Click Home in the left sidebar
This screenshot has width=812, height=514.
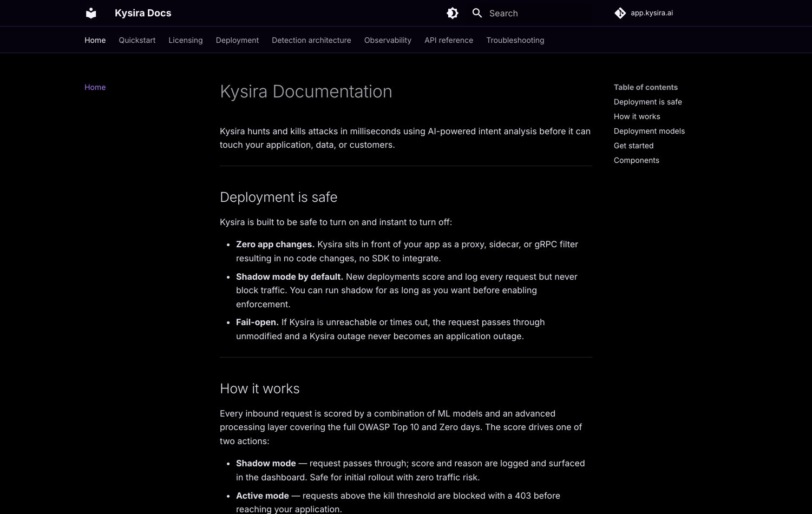(x=95, y=87)
